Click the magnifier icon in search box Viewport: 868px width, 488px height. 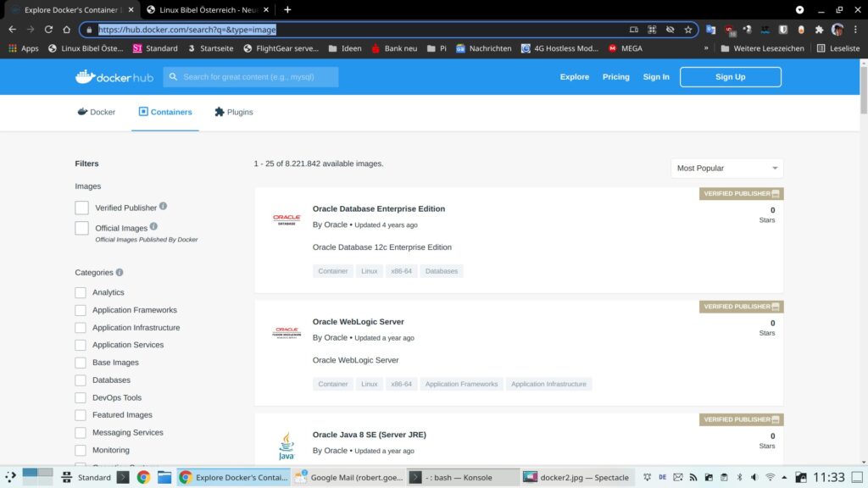[173, 77]
